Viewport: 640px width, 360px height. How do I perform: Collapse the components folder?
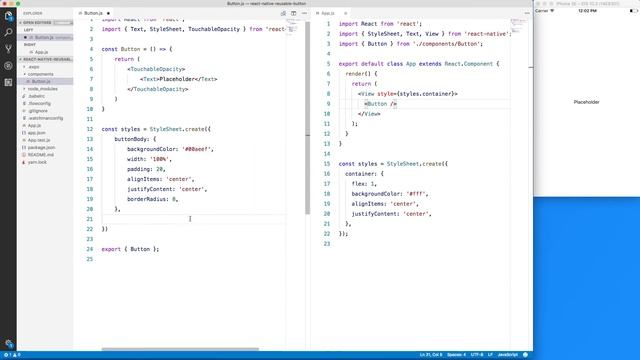(40, 74)
